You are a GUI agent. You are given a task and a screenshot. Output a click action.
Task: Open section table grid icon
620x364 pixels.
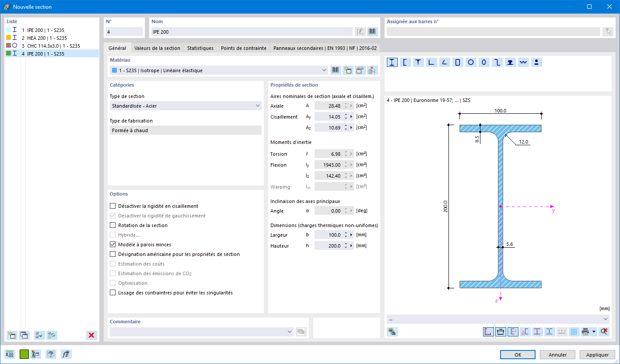point(574,332)
